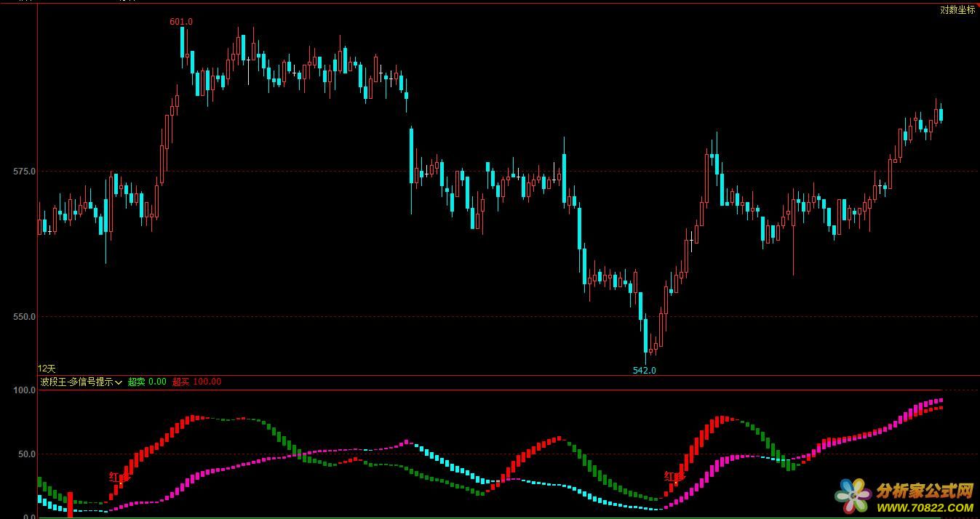
Task: Select the 601.0 high price label
Action: 181,22
